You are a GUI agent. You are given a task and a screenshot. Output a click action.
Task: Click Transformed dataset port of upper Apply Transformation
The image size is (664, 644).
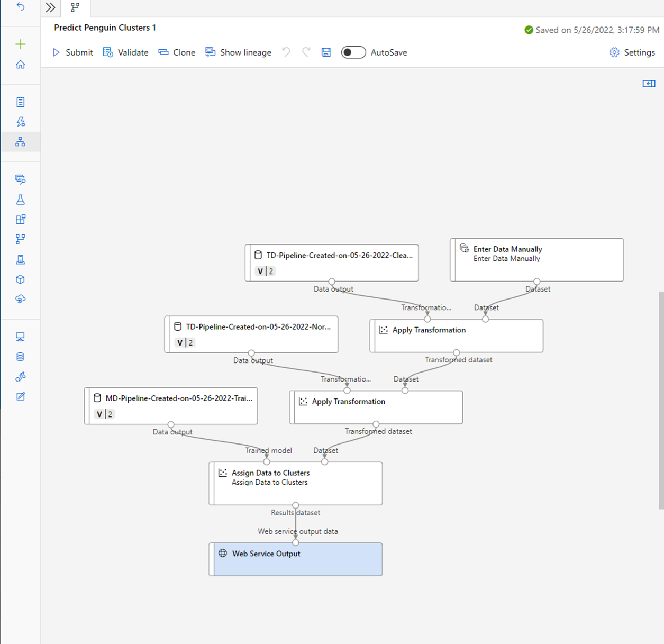tap(457, 352)
